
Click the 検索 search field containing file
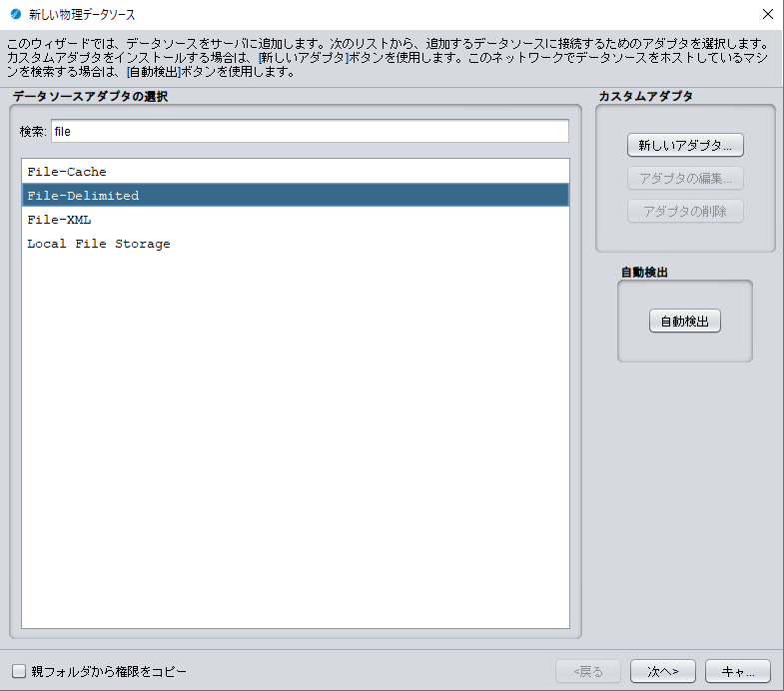coord(310,131)
